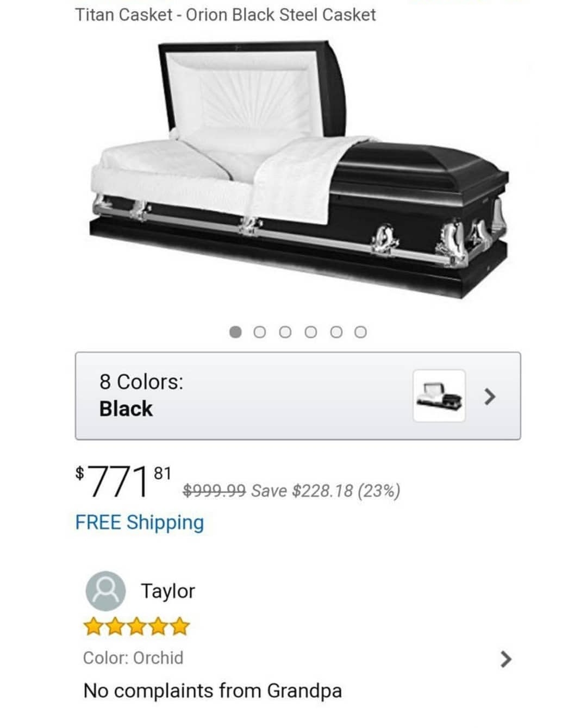The image size is (587, 728).
Task: Click the crossed-out $999.99 list price
Action: (x=214, y=491)
